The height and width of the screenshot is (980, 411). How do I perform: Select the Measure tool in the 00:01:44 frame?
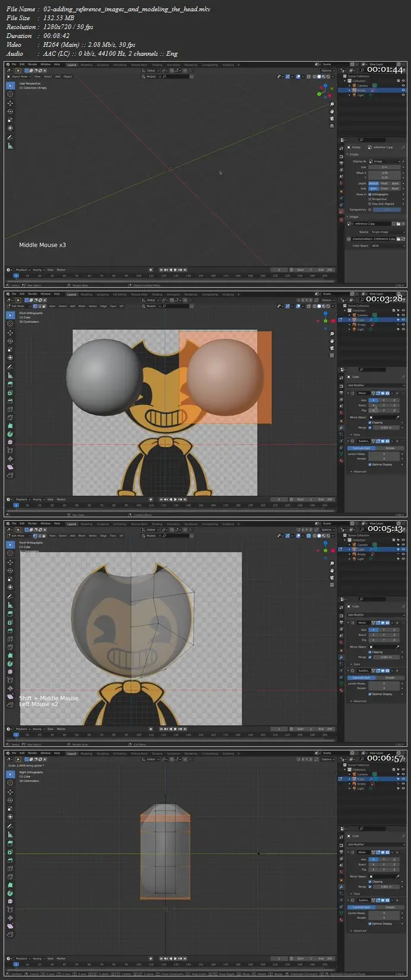click(x=10, y=147)
